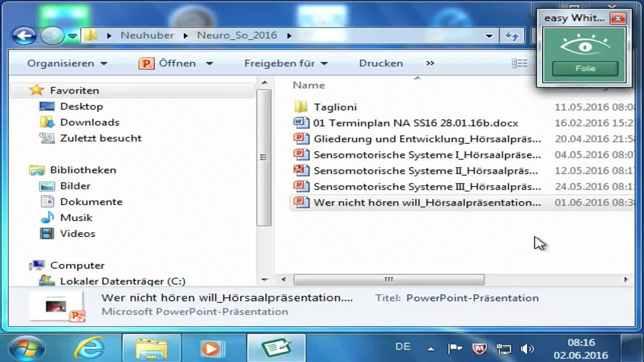Click the Refresh icon beside the address bar

(x=512, y=35)
